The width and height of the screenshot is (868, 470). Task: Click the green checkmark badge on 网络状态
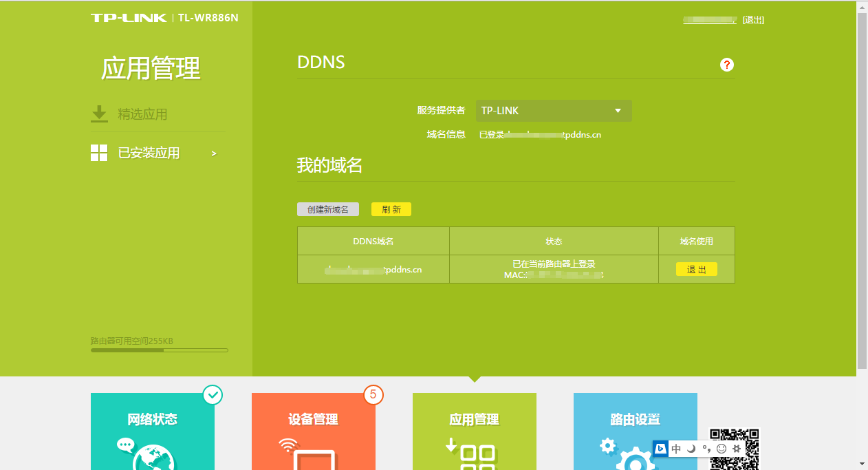coord(213,394)
